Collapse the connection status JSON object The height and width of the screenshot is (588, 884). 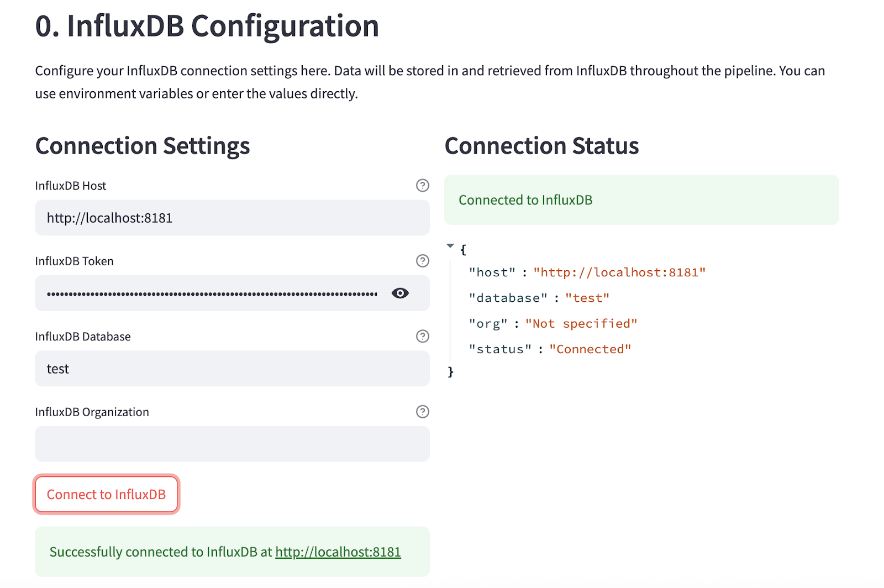(450, 246)
